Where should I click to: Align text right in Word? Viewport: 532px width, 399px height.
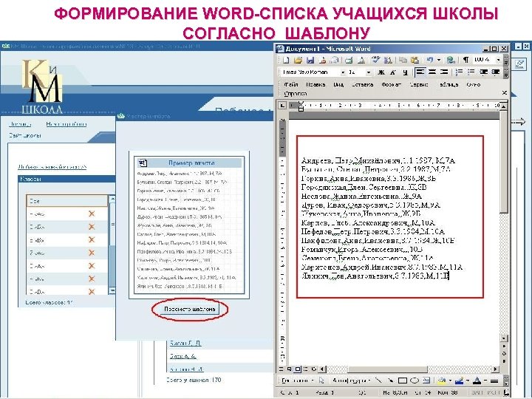(x=444, y=72)
